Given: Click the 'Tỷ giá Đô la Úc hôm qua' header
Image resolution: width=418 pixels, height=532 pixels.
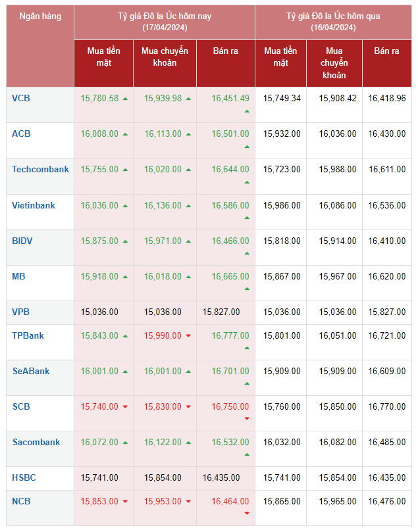Looking at the screenshot, I should [x=333, y=16].
